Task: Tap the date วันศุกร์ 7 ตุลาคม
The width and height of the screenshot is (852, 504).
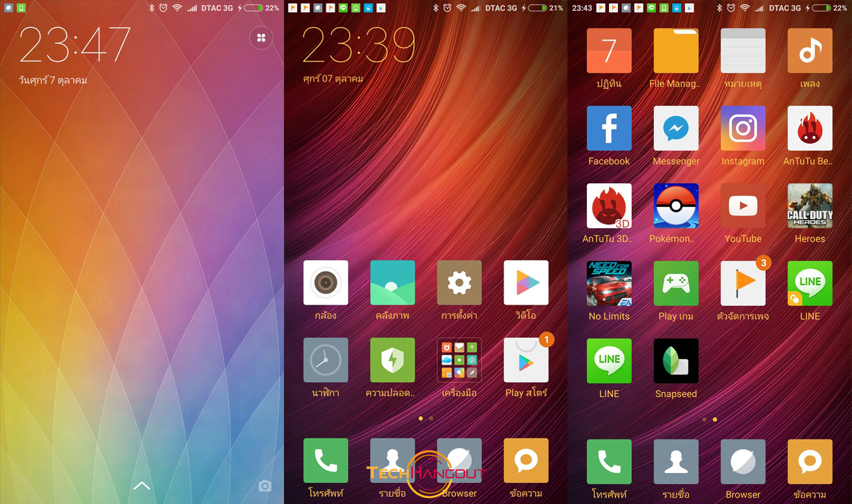Action: 53,80
